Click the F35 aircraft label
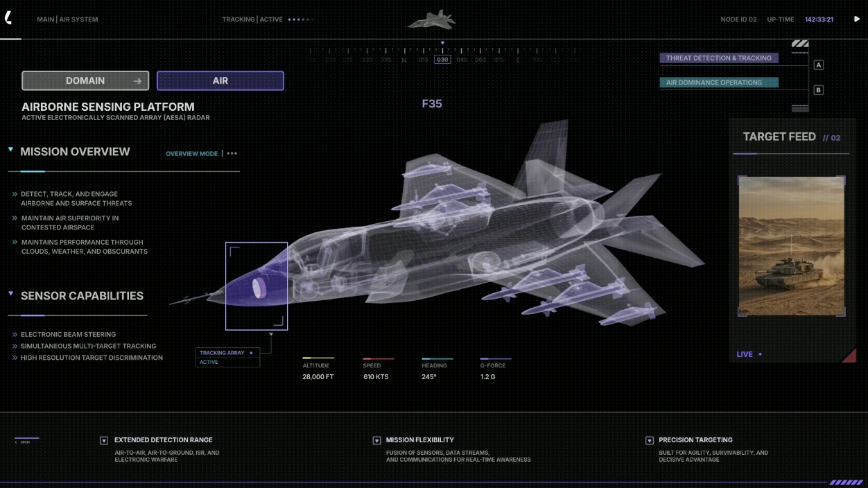This screenshot has height=488, width=868. click(432, 104)
